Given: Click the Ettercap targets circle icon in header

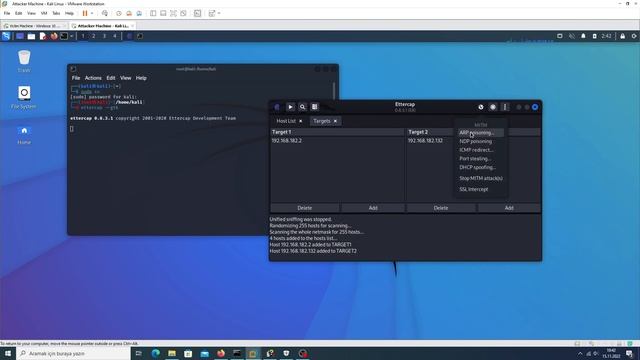Looking at the screenshot, I should (x=493, y=107).
